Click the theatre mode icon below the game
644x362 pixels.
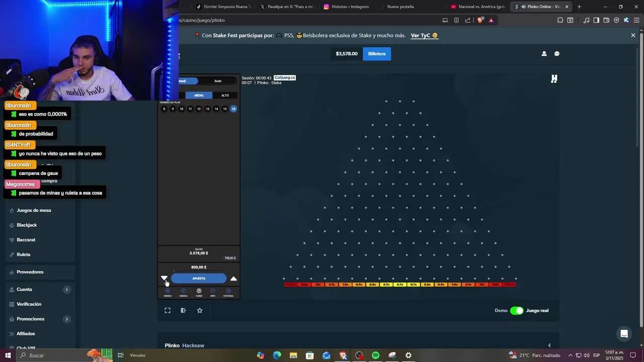point(184,311)
